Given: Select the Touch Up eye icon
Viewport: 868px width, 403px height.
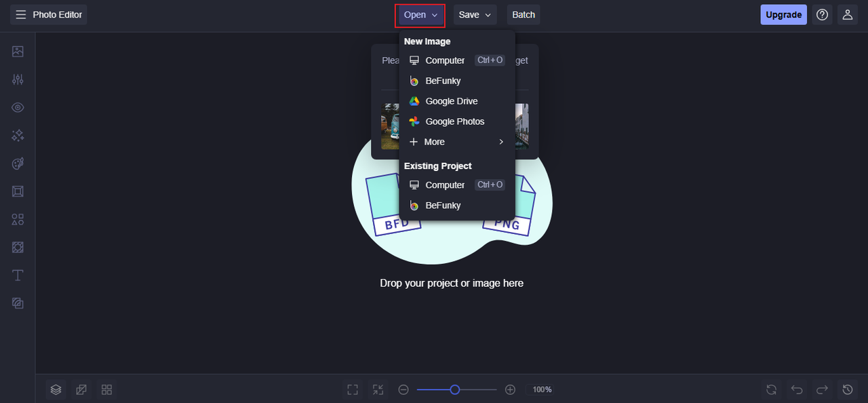Looking at the screenshot, I should pos(18,107).
